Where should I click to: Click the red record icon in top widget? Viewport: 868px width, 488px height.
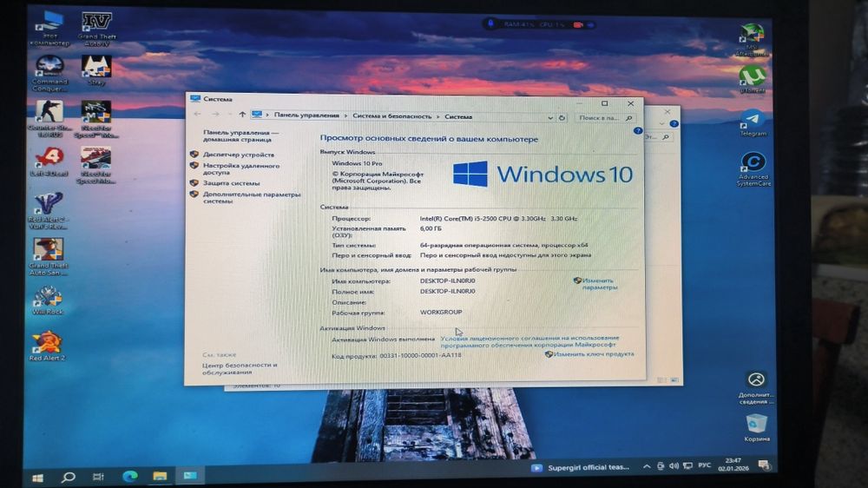click(x=578, y=25)
